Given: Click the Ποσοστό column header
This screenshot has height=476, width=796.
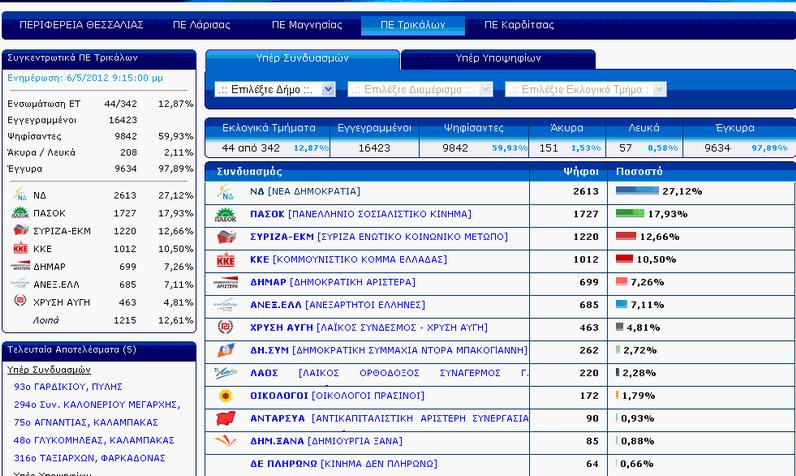Looking at the screenshot, I should (639, 172).
